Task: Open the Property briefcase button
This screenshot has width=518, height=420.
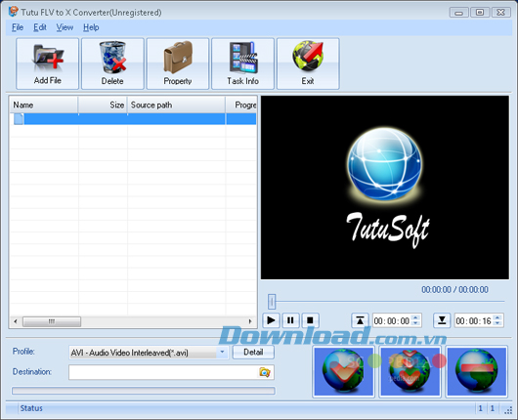Action: click(178, 63)
